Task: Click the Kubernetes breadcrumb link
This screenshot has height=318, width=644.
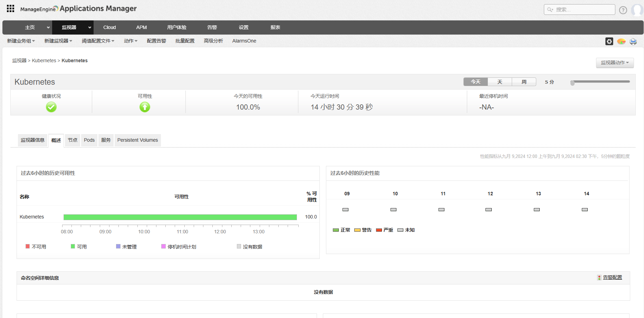Action: [x=44, y=60]
